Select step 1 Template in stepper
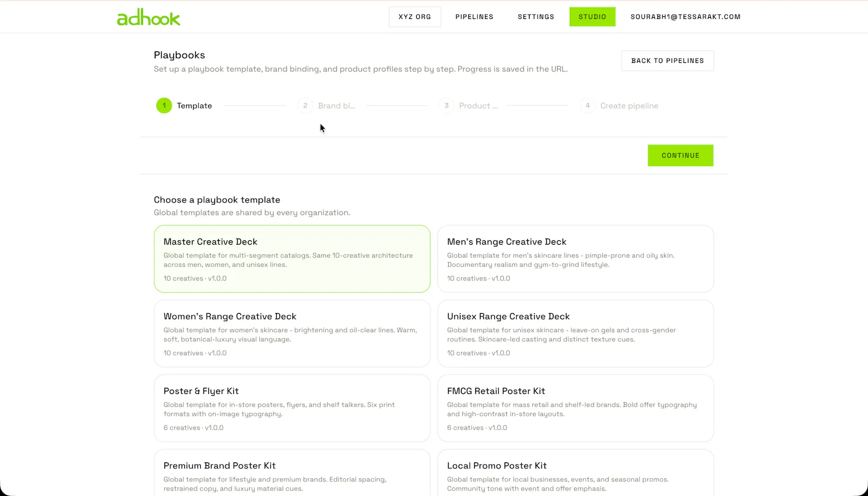The image size is (868, 496). point(184,106)
